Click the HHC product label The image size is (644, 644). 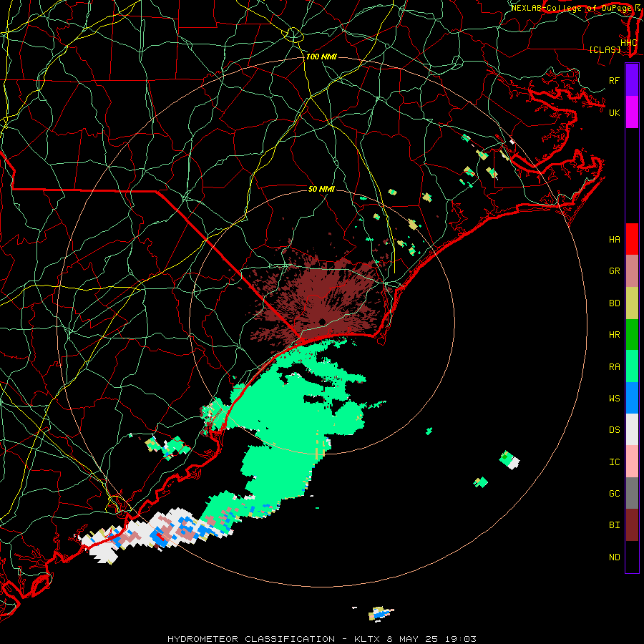[x=628, y=43]
